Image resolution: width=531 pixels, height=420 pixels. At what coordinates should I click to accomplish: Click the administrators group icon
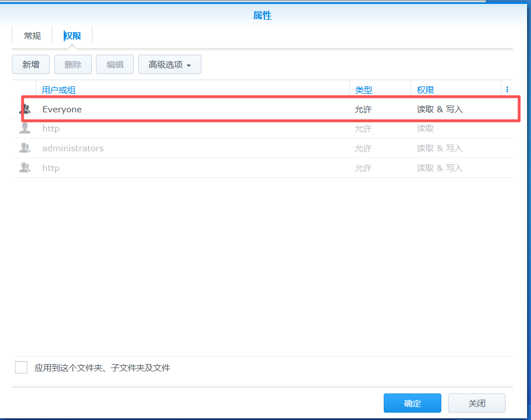[25, 148]
